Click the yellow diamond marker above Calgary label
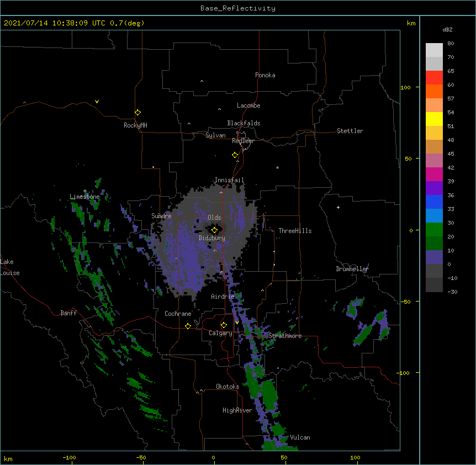The width and height of the screenshot is (476, 465). 224,325
